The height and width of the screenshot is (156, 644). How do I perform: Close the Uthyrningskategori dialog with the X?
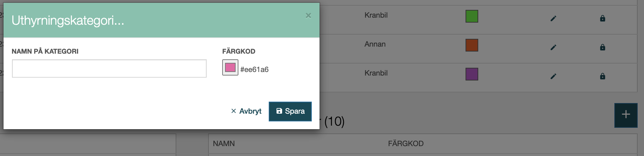(308, 16)
